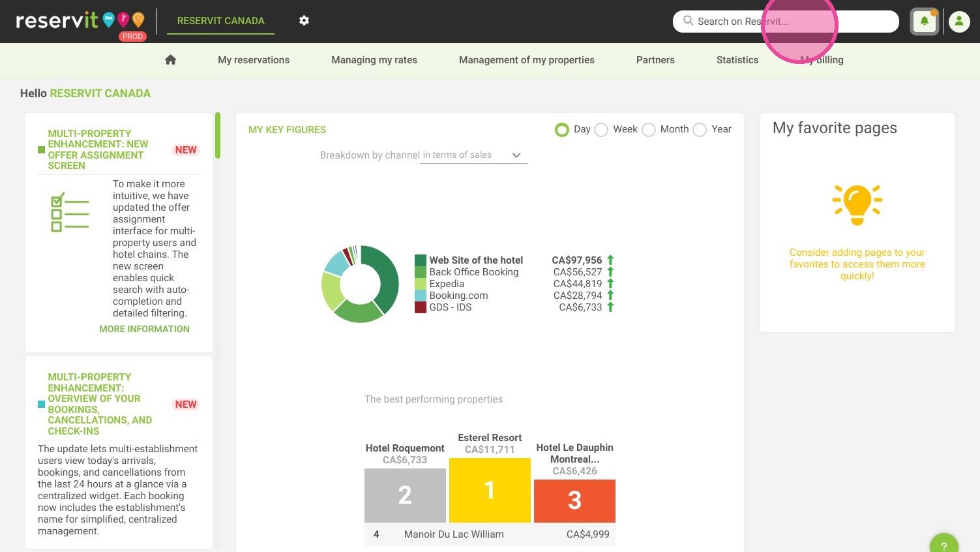Click the CA$97,956 sales value
This screenshot has width=980, height=552.
coord(577,260)
